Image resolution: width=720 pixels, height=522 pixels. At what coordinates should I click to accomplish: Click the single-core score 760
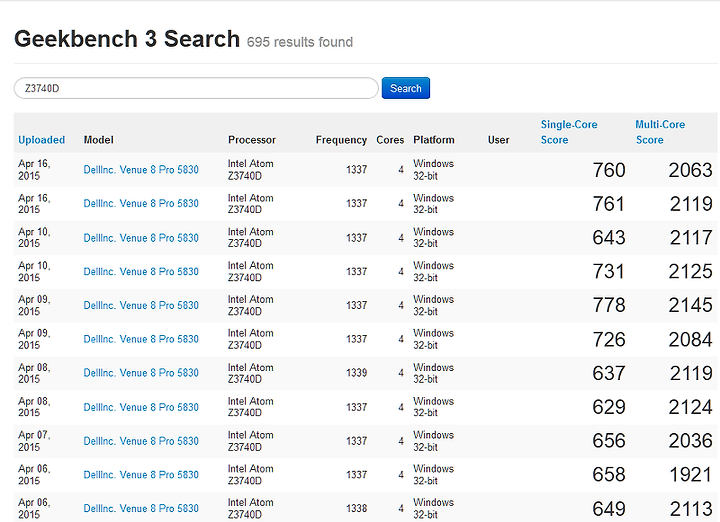[609, 170]
